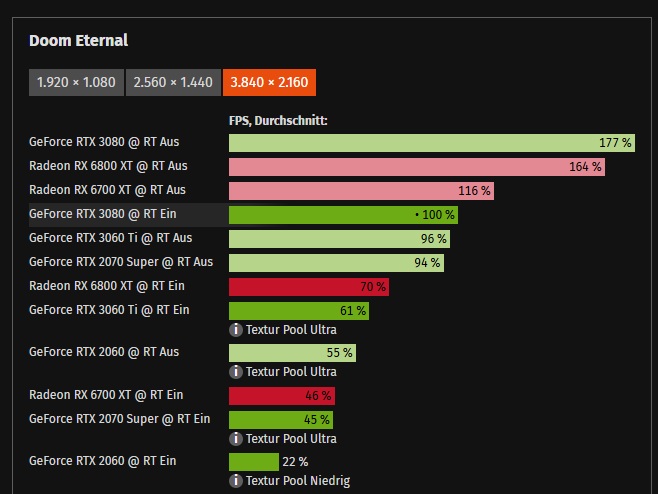The image size is (658, 494).
Task: Click info icon below GeForce RTX 3060 Ti RT Ein
Action: pyautogui.click(x=236, y=330)
